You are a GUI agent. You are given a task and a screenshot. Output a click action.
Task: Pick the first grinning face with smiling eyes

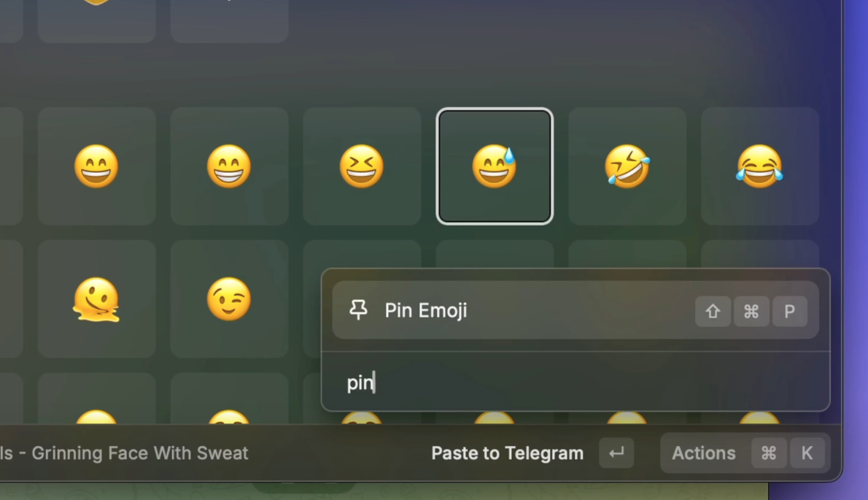(96, 166)
